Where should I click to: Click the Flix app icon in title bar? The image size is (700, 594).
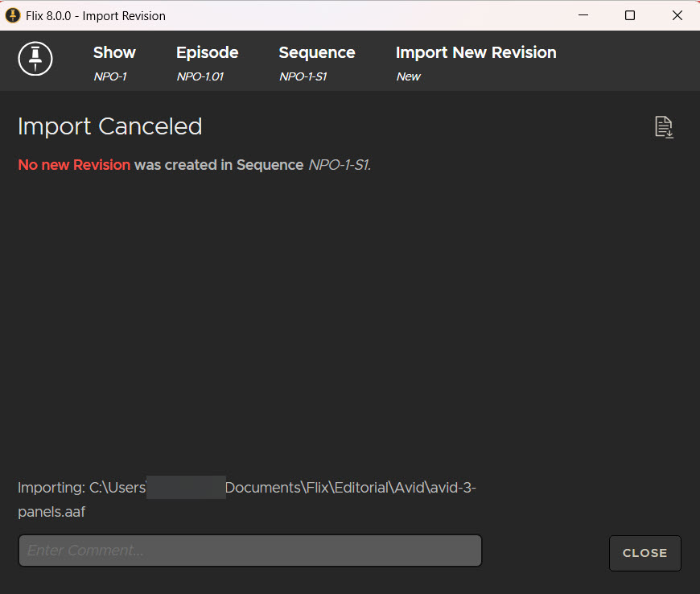tap(13, 15)
